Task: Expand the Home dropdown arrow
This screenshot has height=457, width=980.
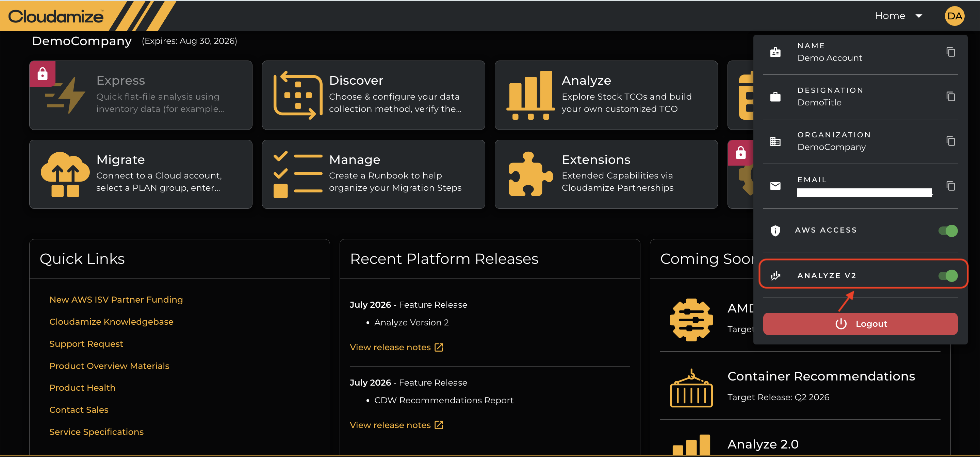Action: 919,16
